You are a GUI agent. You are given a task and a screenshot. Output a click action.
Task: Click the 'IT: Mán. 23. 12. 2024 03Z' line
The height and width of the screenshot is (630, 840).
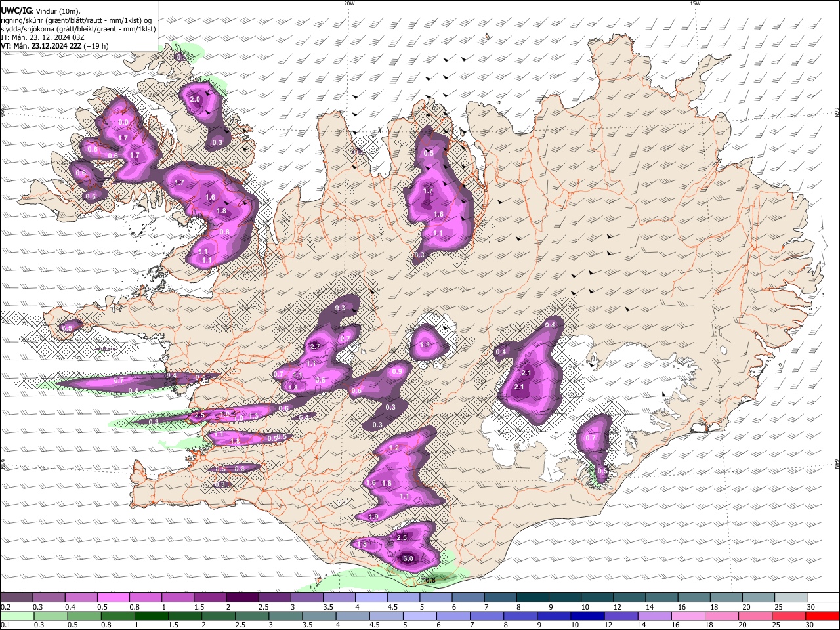click(x=43, y=37)
